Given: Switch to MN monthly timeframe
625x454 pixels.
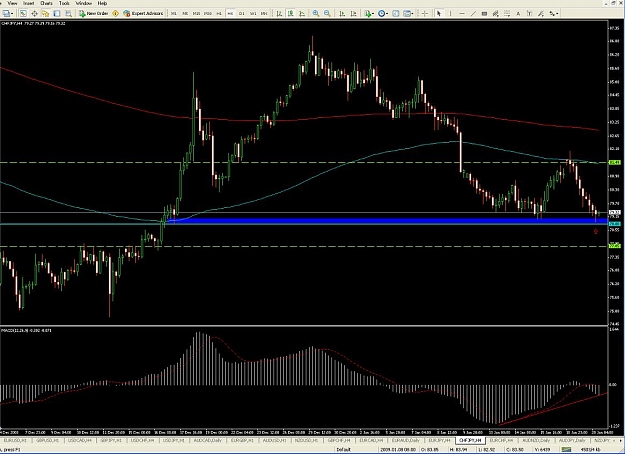Looking at the screenshot, I should click(264, 14).
